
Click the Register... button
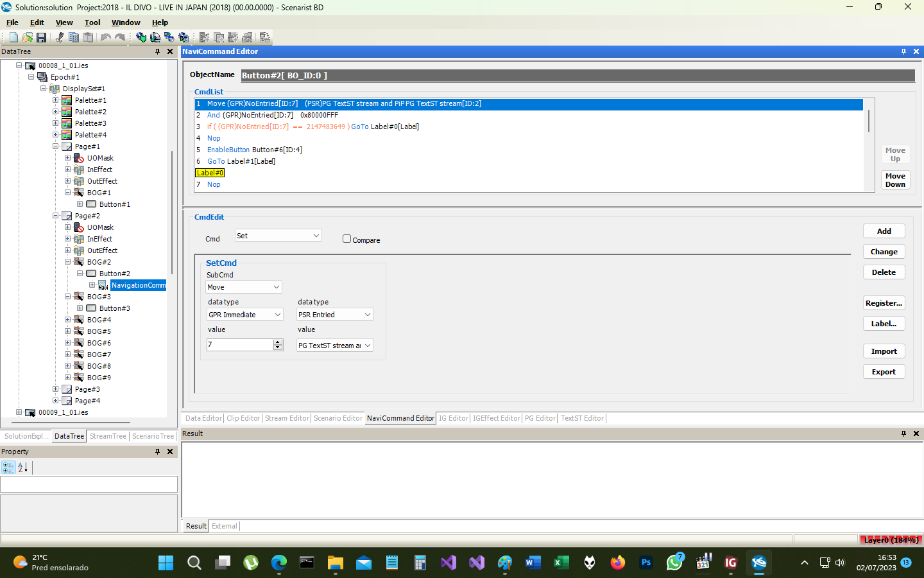(884, 303)
